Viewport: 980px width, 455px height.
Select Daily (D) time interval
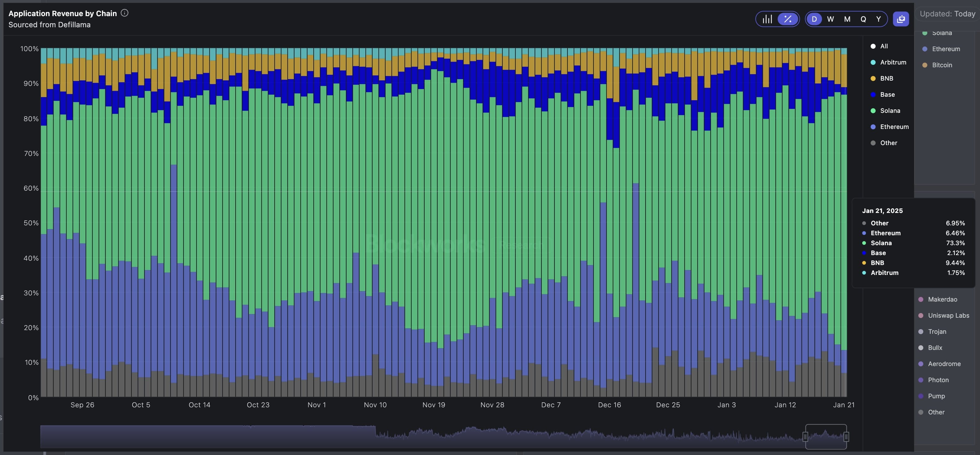tap(814, 19)
